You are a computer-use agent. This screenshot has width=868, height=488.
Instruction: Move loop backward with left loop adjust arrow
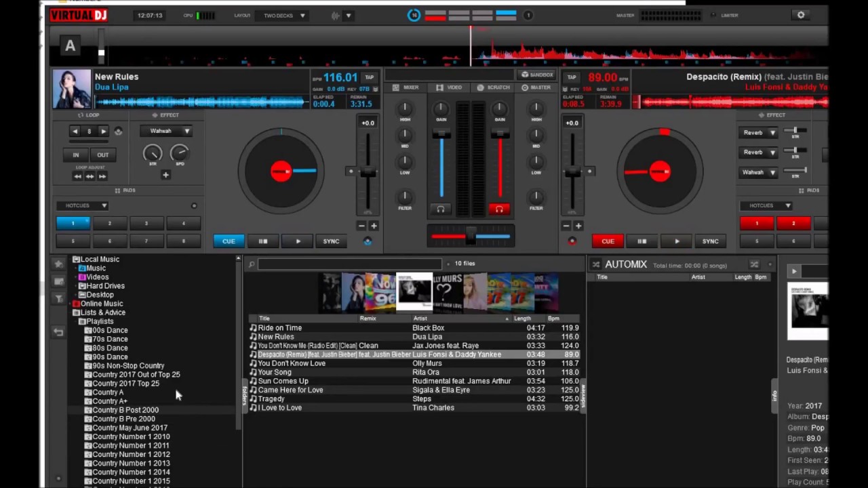pos(77,176)
